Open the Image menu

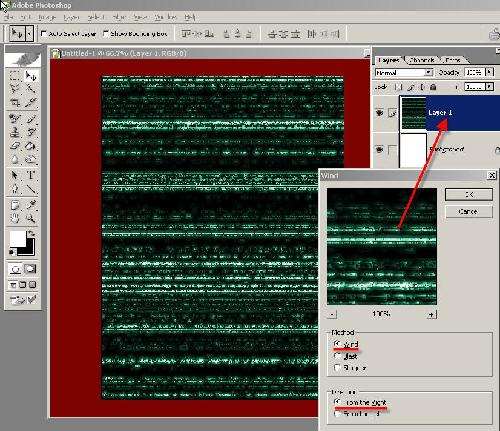47,17
